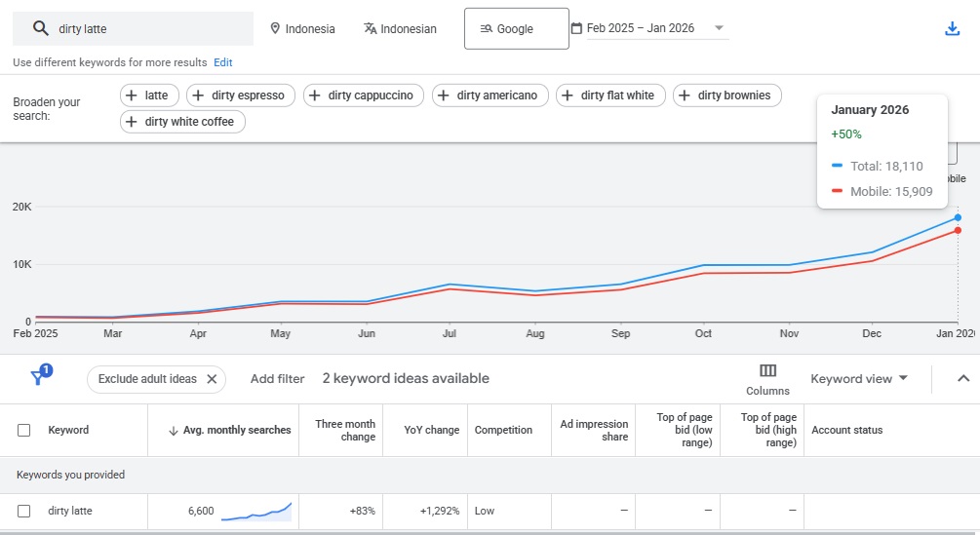This screenshot has height=535, width=980.
Task: Click the search magnifier icon
Action: 41,29
